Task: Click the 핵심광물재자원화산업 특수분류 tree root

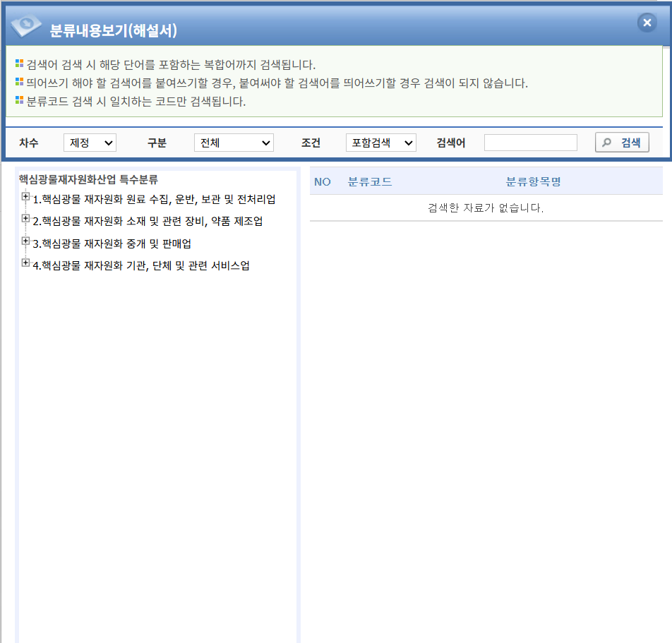Action: (88, 179)
